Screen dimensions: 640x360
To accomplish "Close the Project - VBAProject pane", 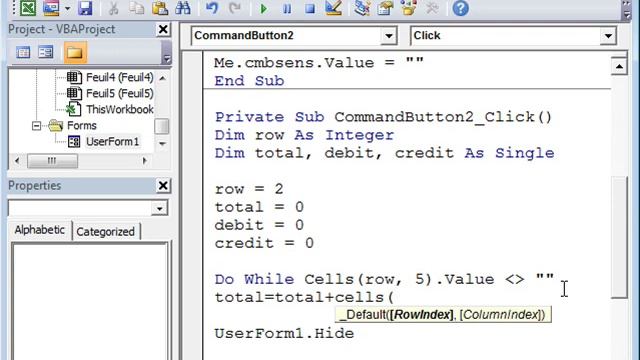I will tap(163, 29).
